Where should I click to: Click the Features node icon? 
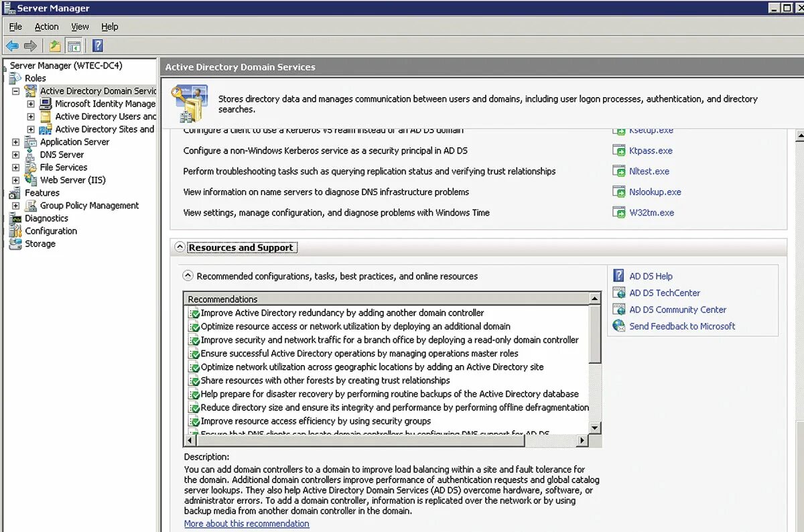pyautogui.click(x=16, y=192)
